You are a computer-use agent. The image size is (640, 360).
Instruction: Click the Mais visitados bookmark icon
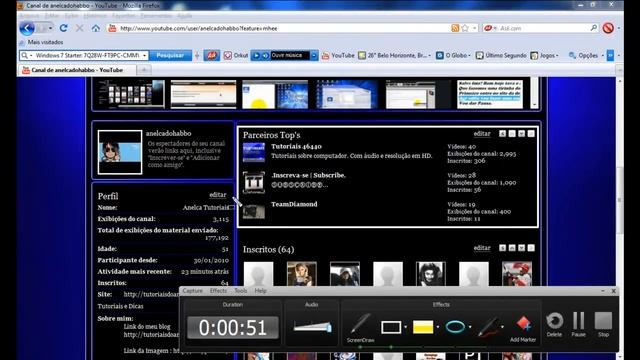click(x=22, y=42)
